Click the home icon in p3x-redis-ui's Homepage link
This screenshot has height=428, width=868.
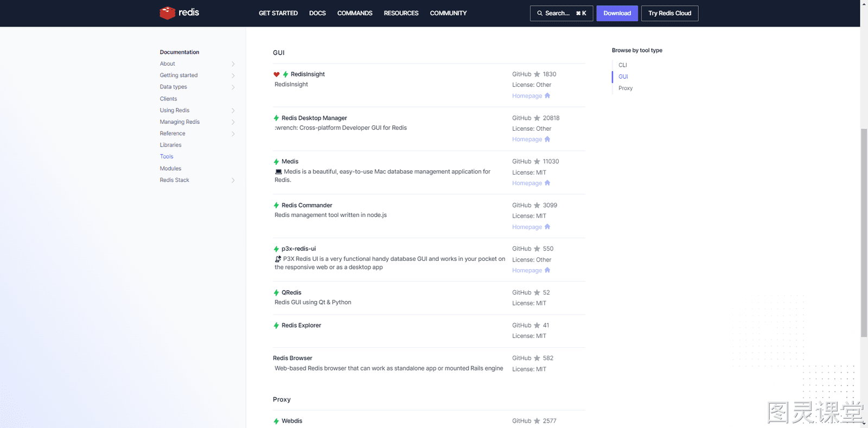click(x=547, y=270)
